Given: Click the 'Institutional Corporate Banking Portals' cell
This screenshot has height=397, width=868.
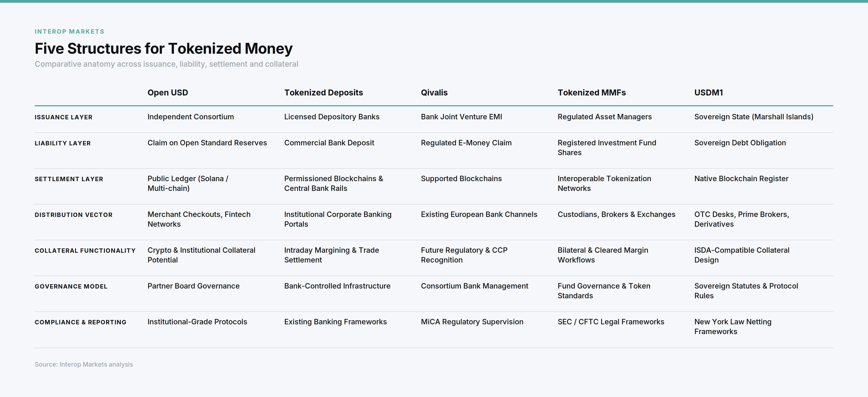Looking at the screenshot, I should [338, 219].
